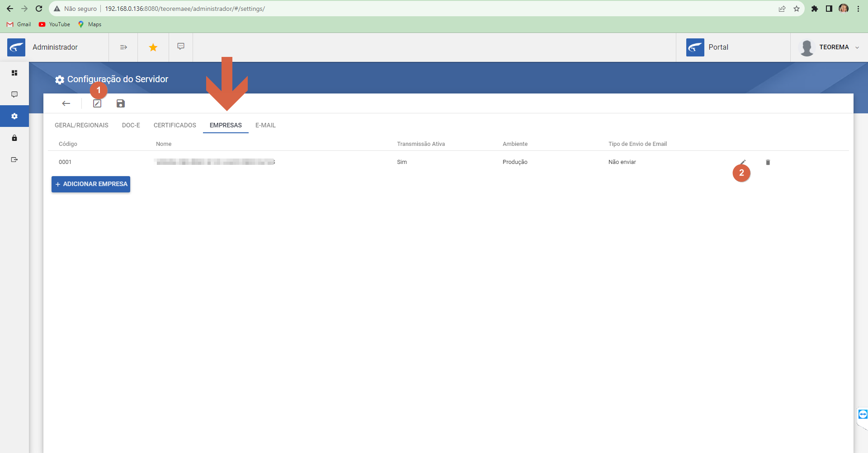Reload the current browser page
The height and width of the screenshot is (453, 868).
pos(39,9)
